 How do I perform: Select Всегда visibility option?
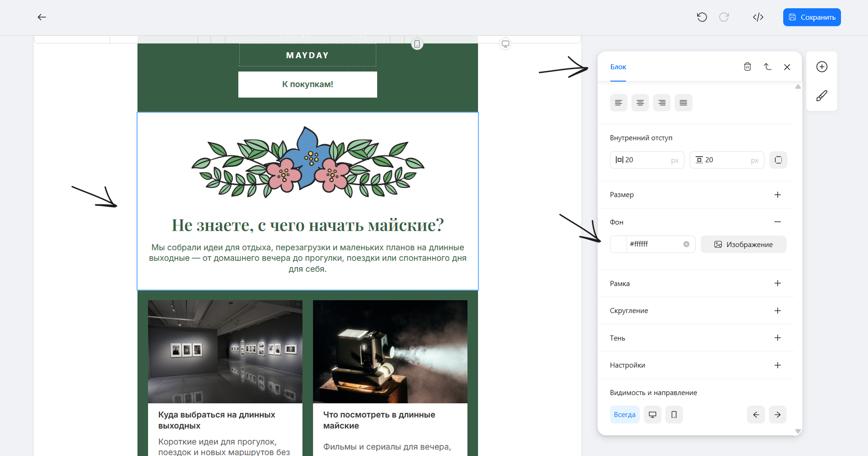tap(625, 415)
